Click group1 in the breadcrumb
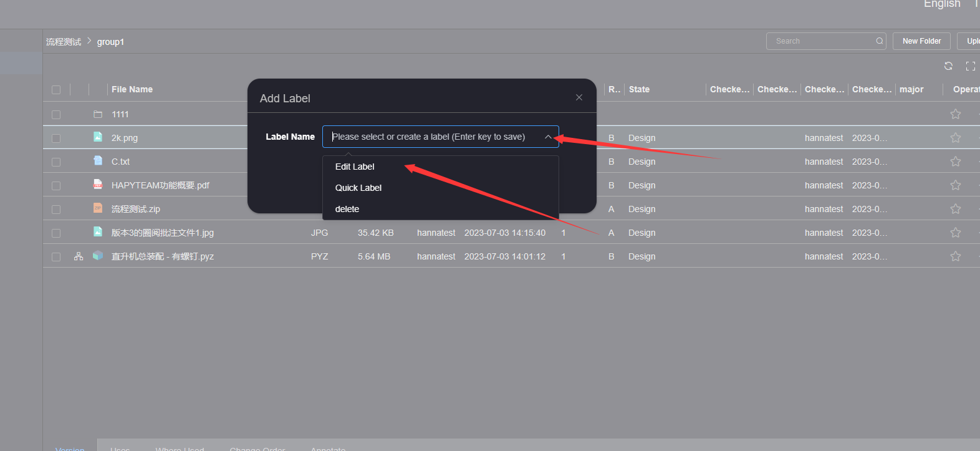 110,42
